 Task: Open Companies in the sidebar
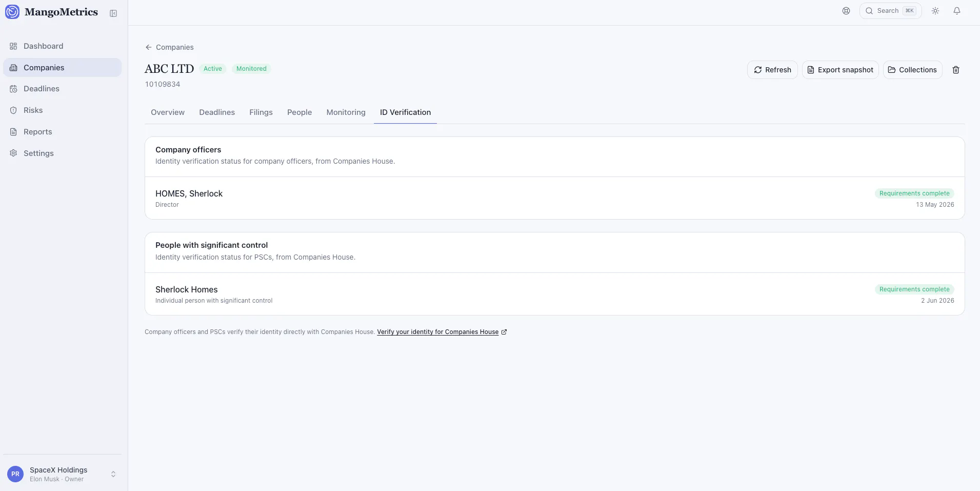coord(62,68)
